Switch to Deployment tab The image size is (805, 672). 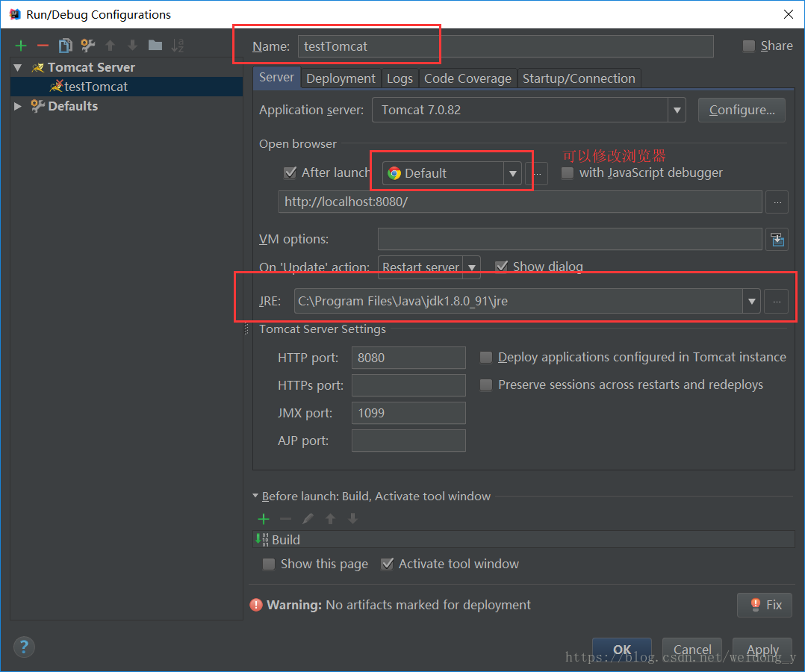[341, 78]
